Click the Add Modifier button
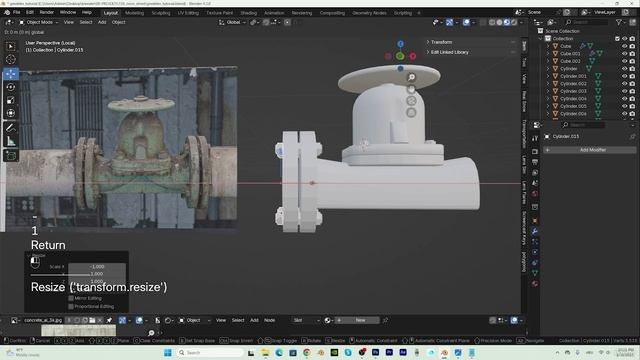The width and height of the screenshot is (640, 360). [589, 150]
